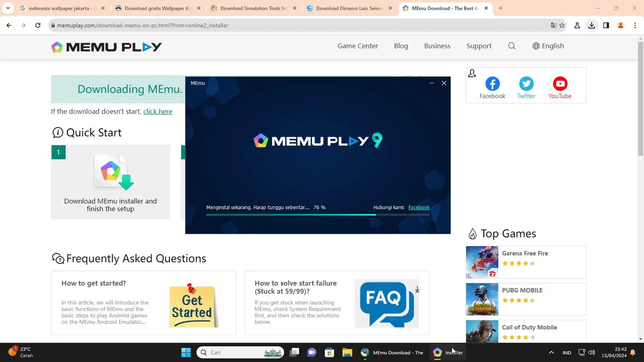Open Chrome Labs flask icon

coord(577,25)
